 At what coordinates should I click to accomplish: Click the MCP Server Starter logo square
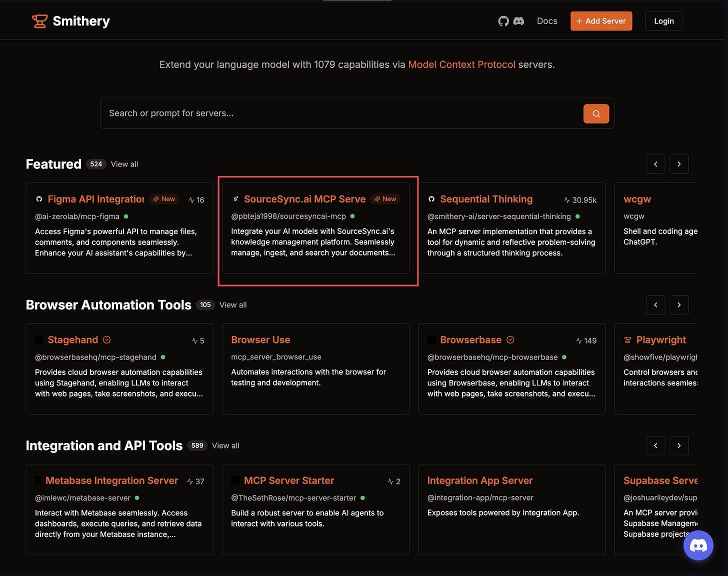click(x=235, y=480)
